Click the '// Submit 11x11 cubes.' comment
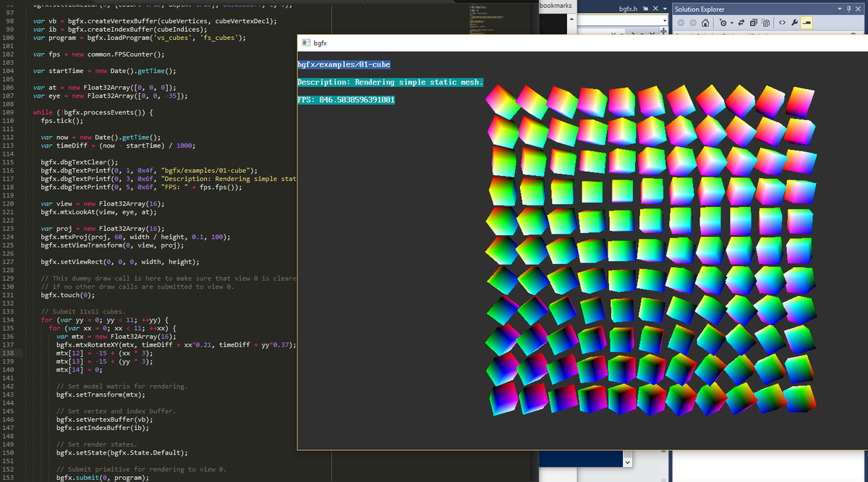The height and width of the screenshot is (482, 868). coord(85,311)
